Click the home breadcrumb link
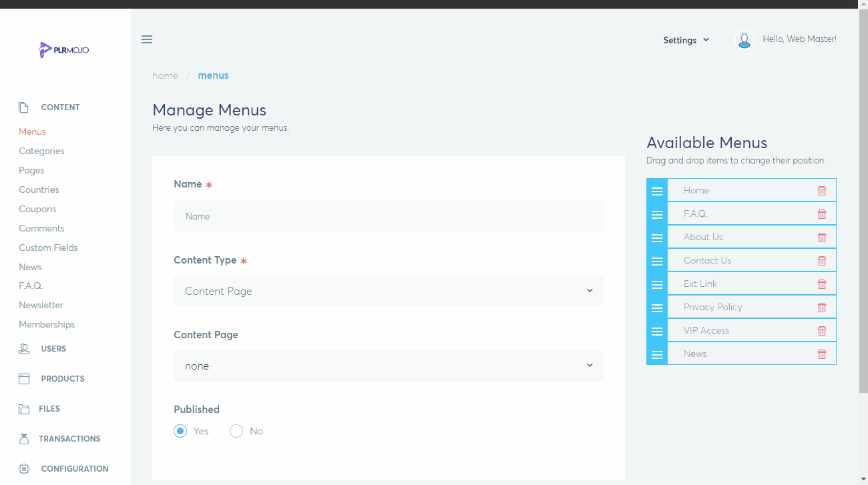The height and width of the screenshot is (485, 868). point(165,75)
